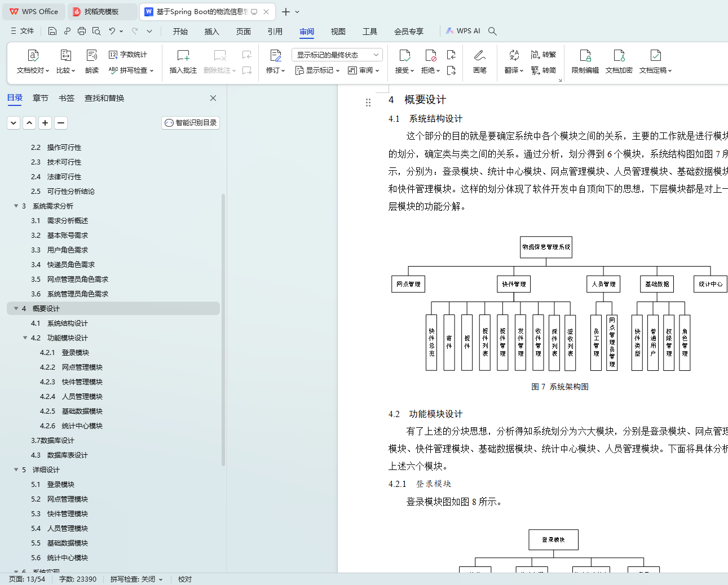Image resolution: width=728 pixels, height=585 pixels.
Task: Click the redo arrow icon
Action: tap(135, 31)
